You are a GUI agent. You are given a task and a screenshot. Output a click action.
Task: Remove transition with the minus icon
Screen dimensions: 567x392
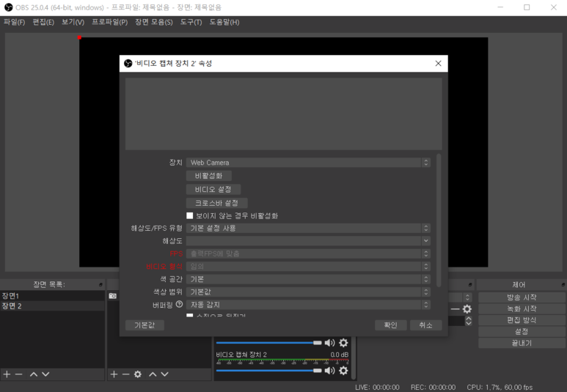456,309
